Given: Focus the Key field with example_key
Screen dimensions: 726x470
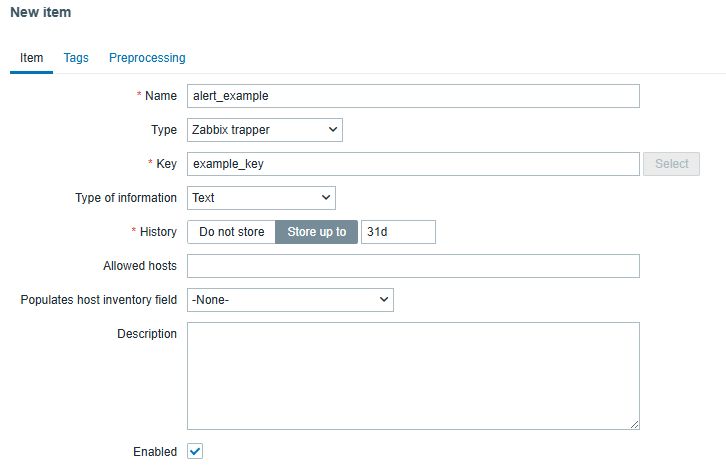Looking at the screenshot, I should click(x=412, y=164).
